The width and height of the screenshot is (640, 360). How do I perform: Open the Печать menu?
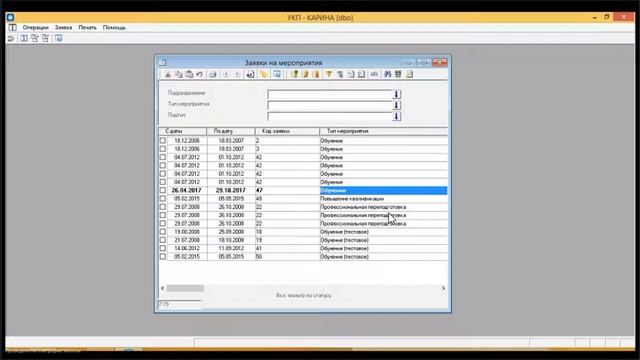point(87,27)
